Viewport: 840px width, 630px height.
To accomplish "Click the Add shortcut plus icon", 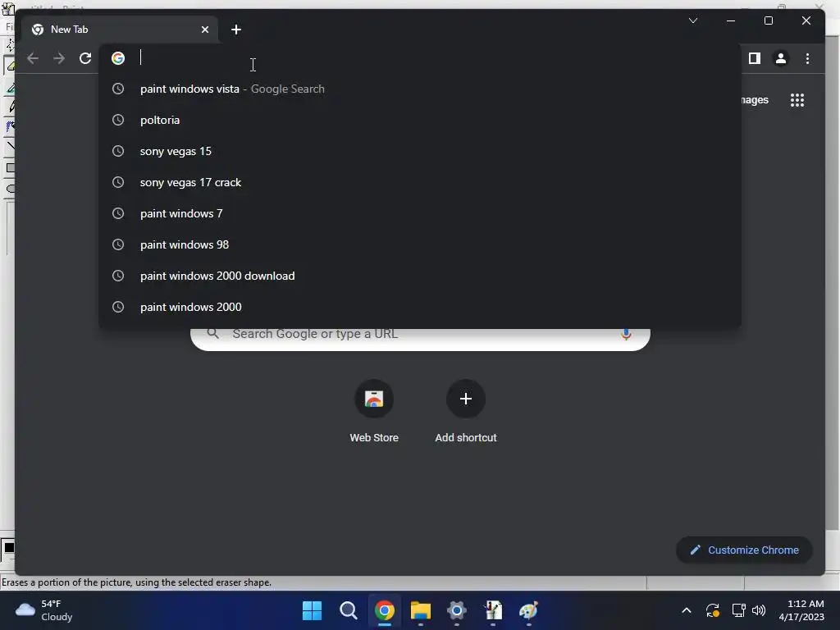I will click(466, 399).
